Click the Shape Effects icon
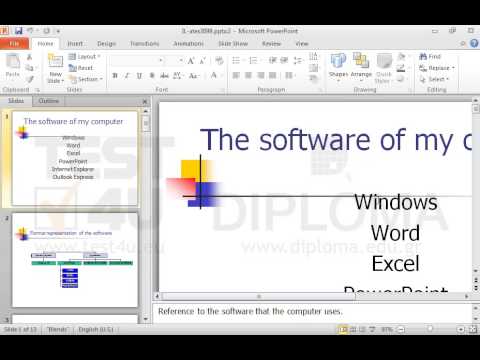Screen dimensions: 480x360 402,79
